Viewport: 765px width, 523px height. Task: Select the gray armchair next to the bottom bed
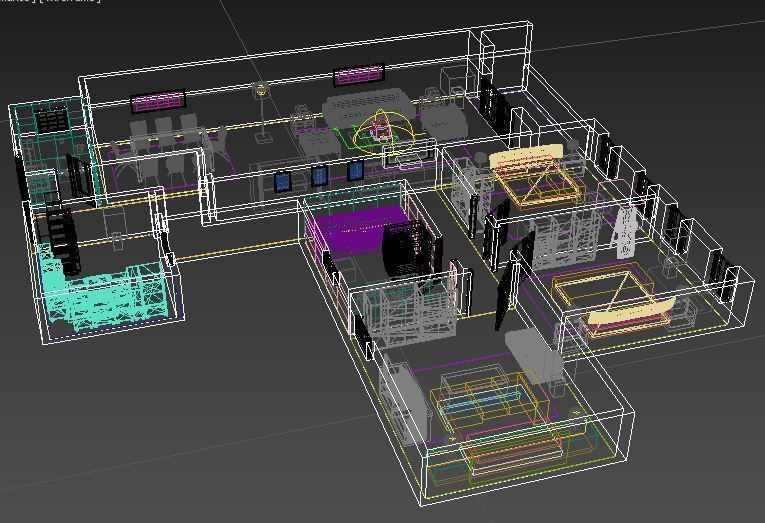pyautogui.click(x=535, y=357)
